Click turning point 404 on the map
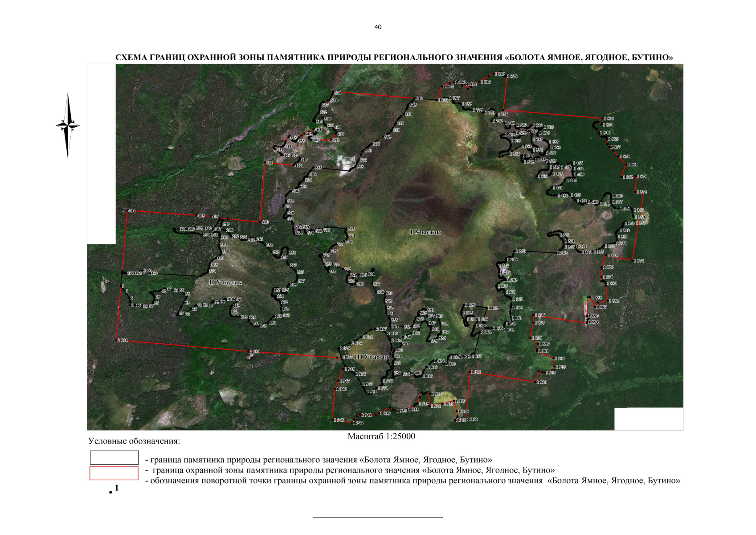The width and height of the screenshot is (756, 535). [132, 210]
